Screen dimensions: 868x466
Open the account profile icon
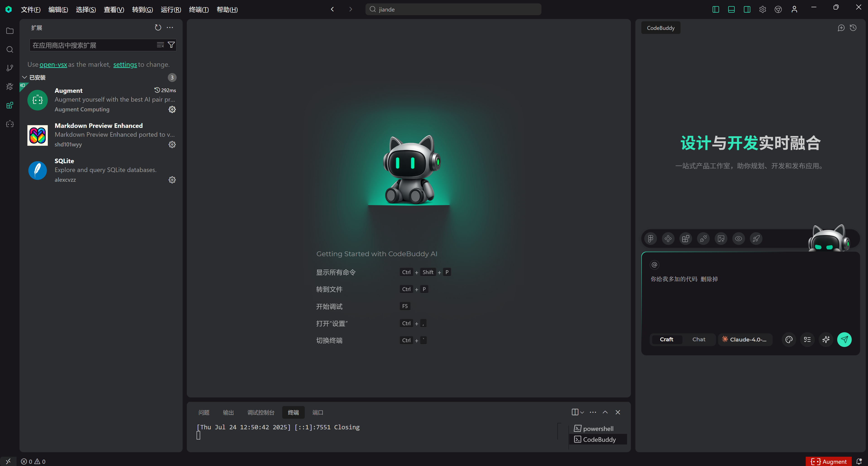pos(794,10)
